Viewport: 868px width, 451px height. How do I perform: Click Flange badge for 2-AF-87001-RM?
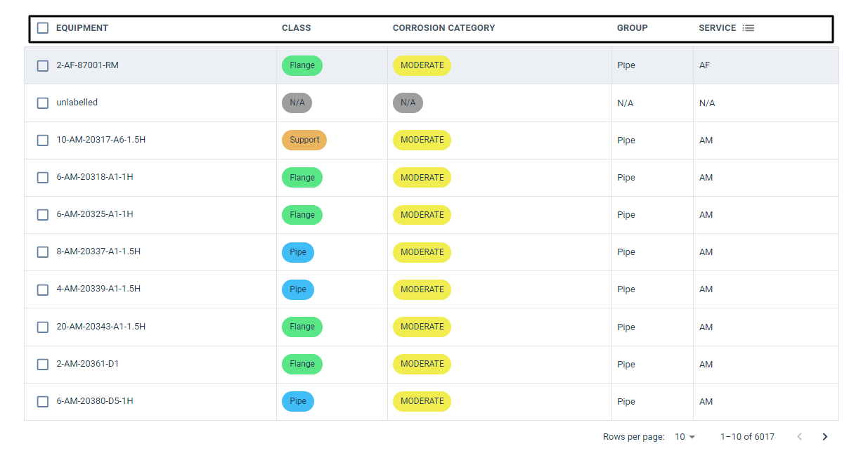pos(302,65)
